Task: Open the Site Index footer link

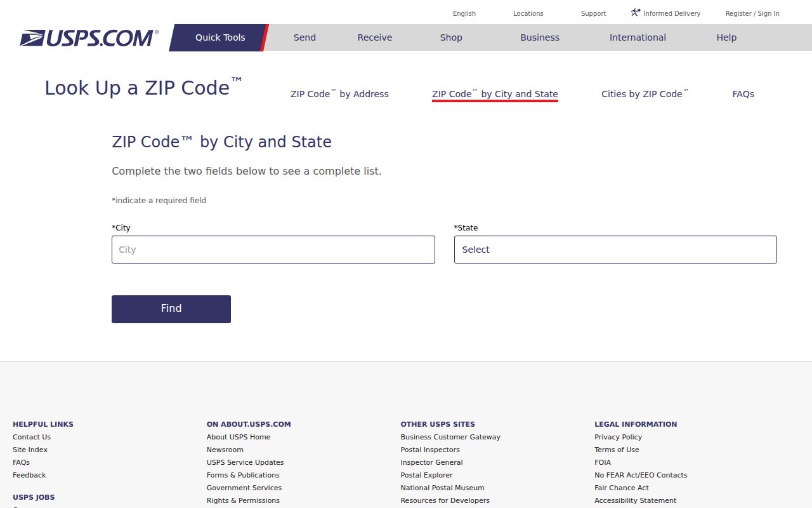Action: (30, 450)
